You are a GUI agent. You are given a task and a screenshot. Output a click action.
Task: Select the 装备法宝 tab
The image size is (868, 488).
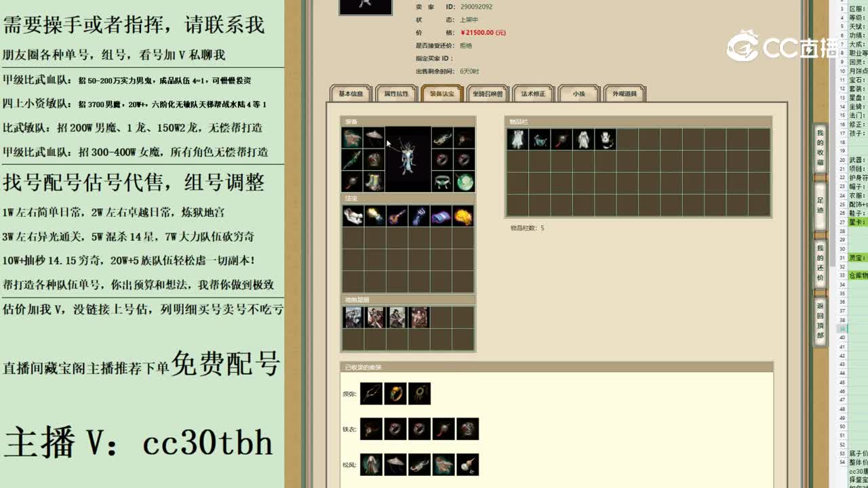tap(441, 94)
